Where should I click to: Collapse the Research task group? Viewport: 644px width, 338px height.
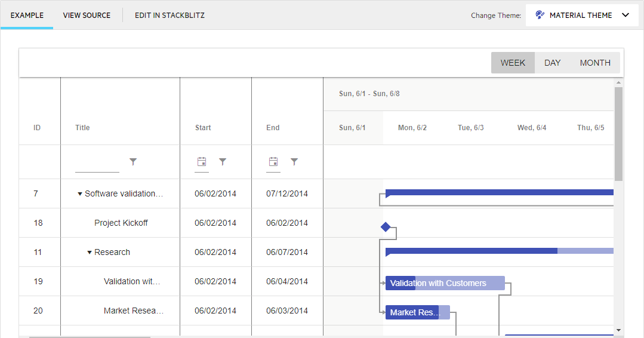[90, 253]
